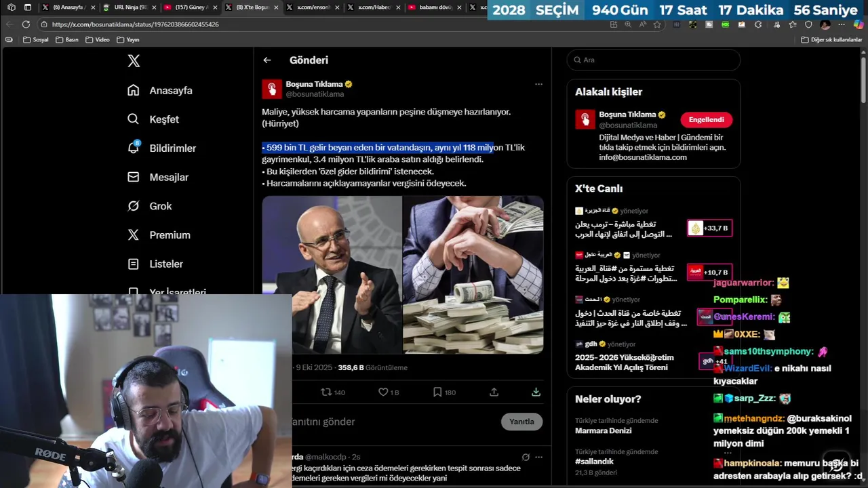The height and width of the screenshot is (488, 868).
Task: Click the zoom magnifier in address bar
Action: 628,24
